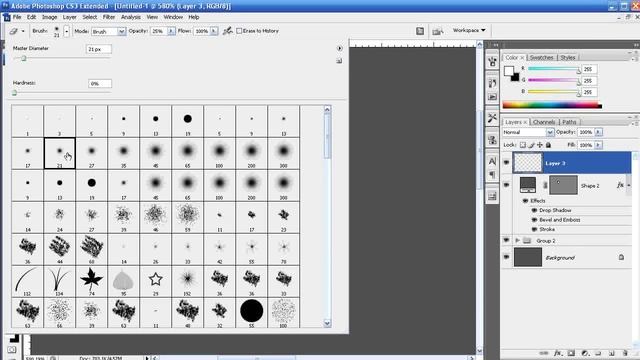This screenshot has height=360, width=640.
Task: Open the File menu
Action: click(x=17, y=17)
